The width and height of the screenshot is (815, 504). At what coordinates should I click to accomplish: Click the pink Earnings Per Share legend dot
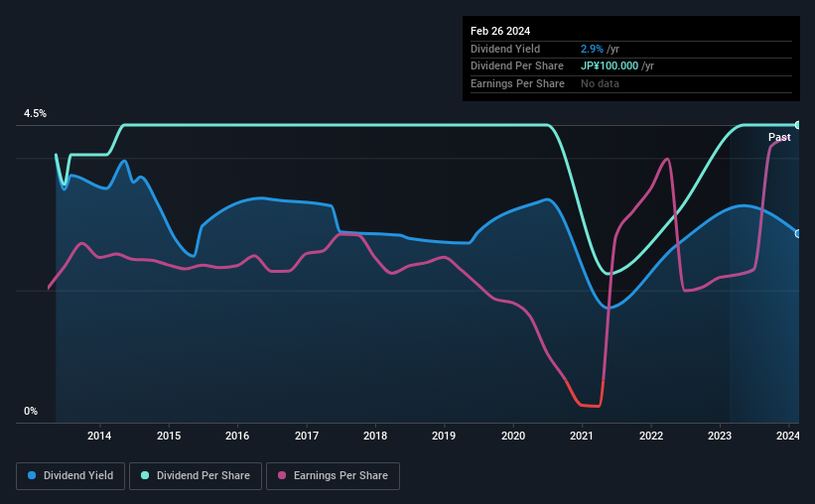[282, 475]
